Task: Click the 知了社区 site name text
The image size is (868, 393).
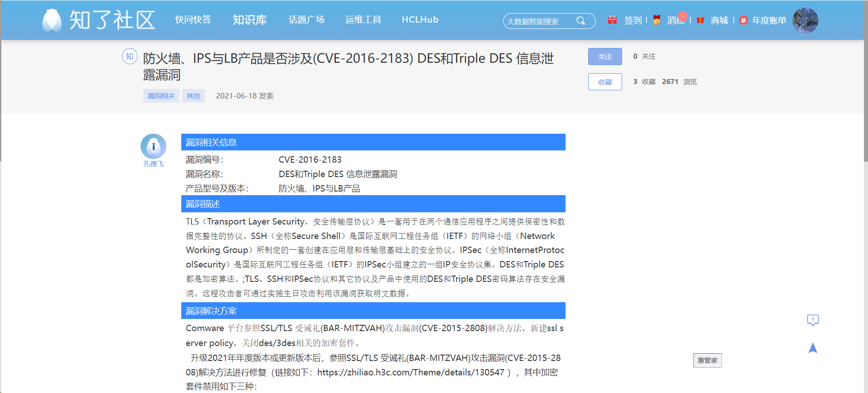Action: click(x=112, y=20)
